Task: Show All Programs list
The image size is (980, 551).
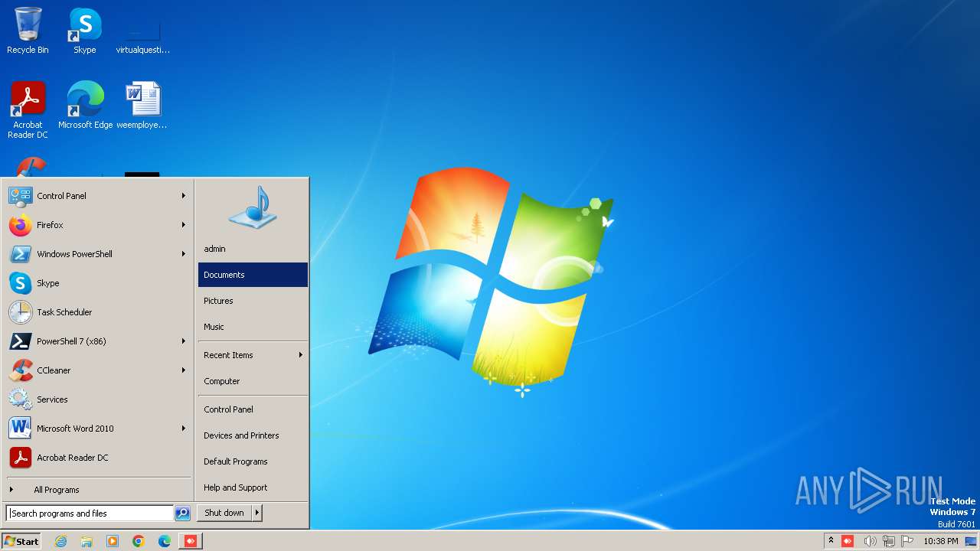Action: click(x=98, y=490)
